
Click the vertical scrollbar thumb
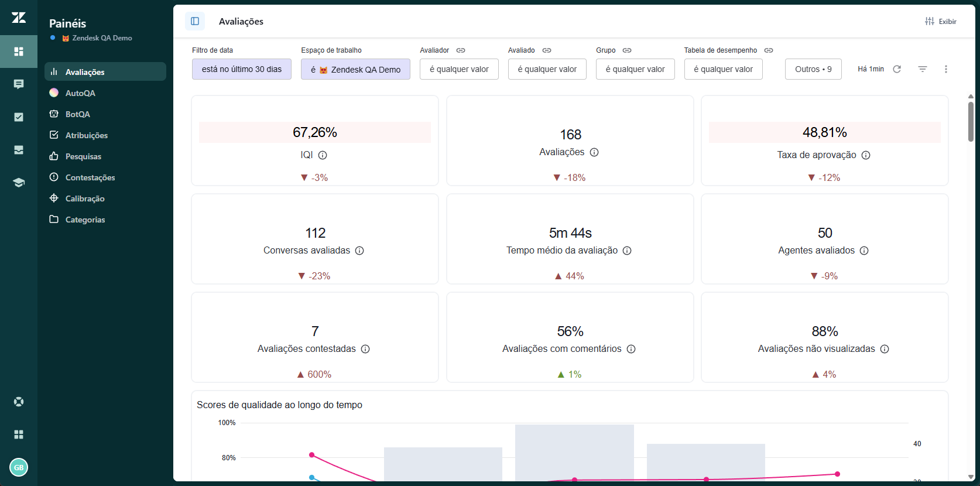pyautogui.click(x=971, y=122)
